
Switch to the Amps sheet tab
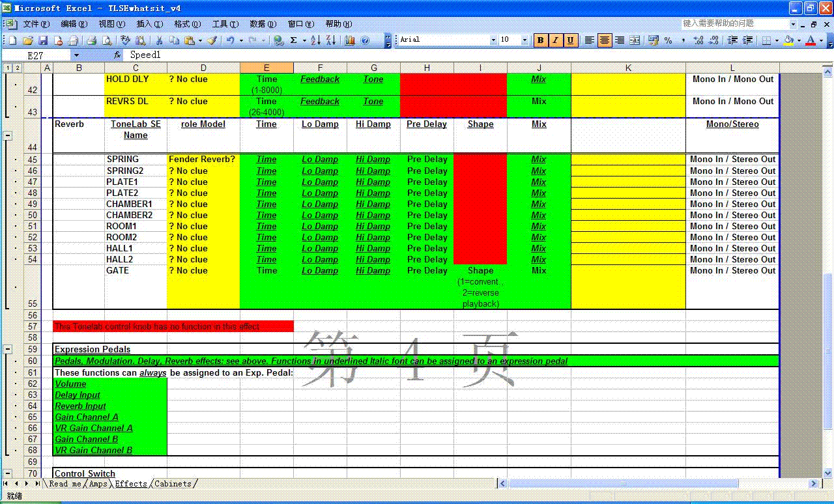98,484
